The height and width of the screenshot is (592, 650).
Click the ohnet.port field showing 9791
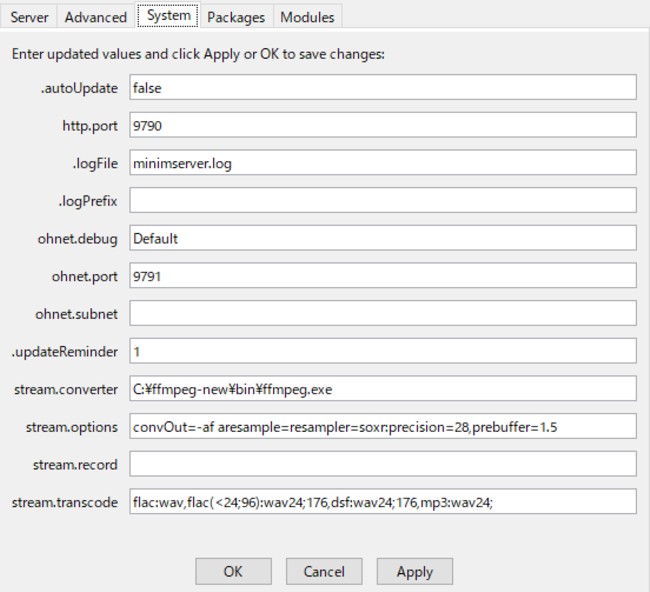pos(383,276)
